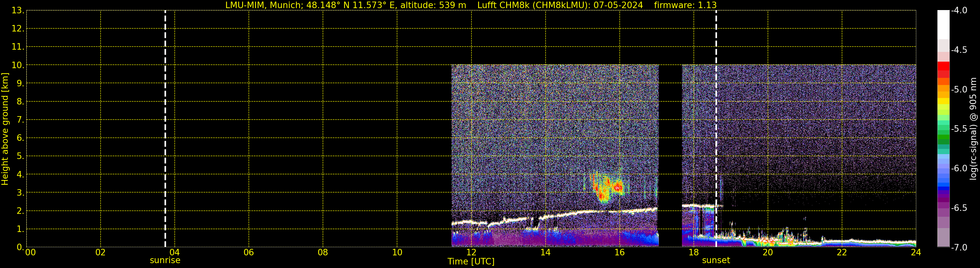Click the green segment of the colorbar

[944, 138]
